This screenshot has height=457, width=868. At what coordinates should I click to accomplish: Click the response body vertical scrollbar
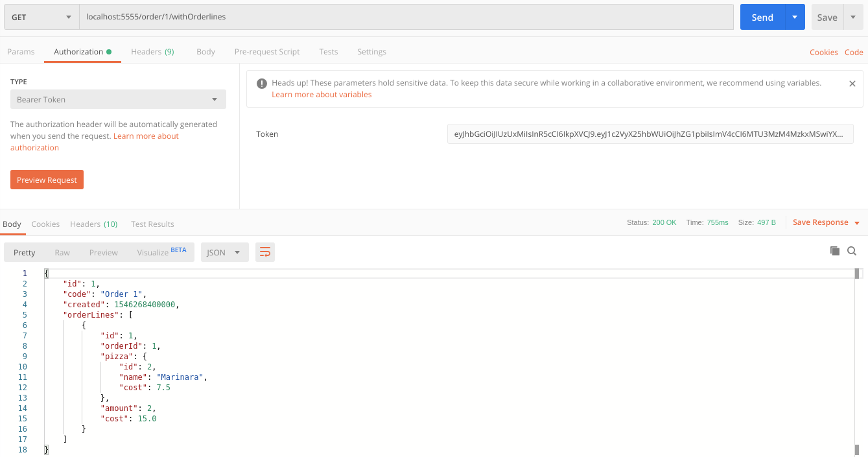pos(856,360)
